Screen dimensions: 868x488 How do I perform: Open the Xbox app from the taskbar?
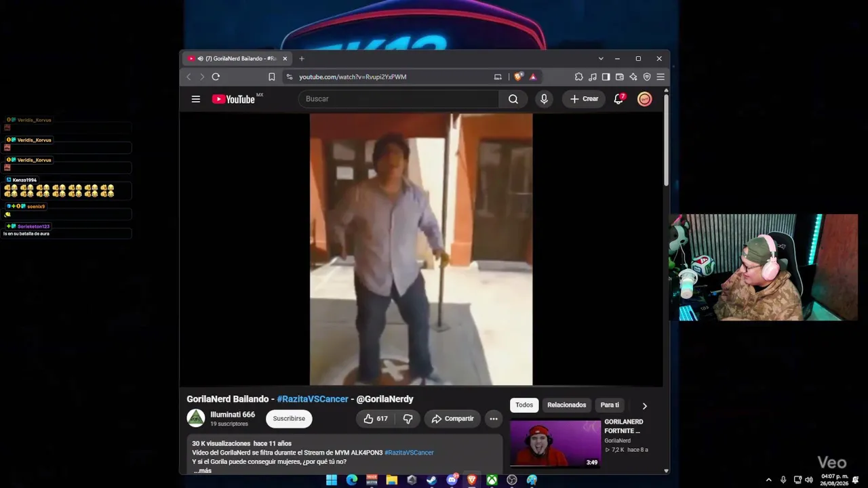[x=492, y=480]
